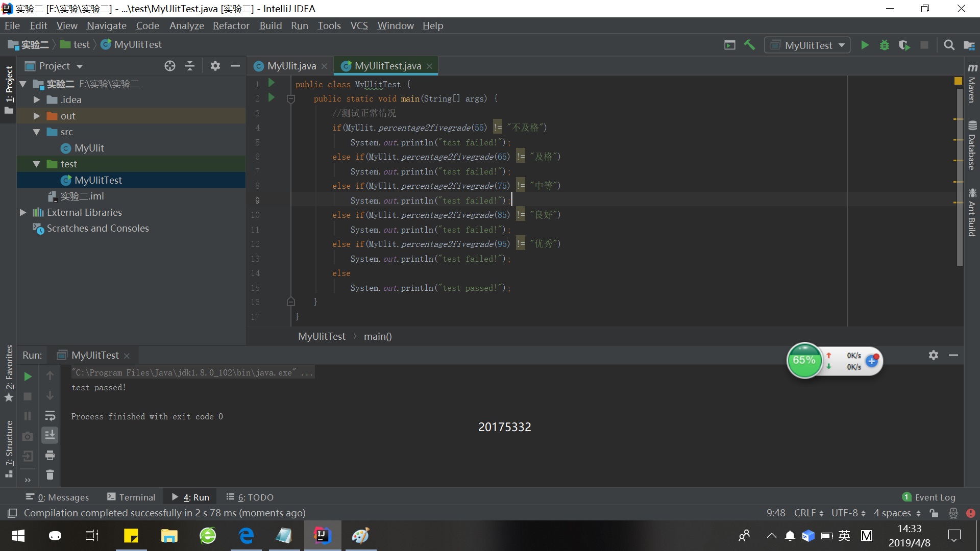Toggle scroll to end in Run console

(50, 435)
